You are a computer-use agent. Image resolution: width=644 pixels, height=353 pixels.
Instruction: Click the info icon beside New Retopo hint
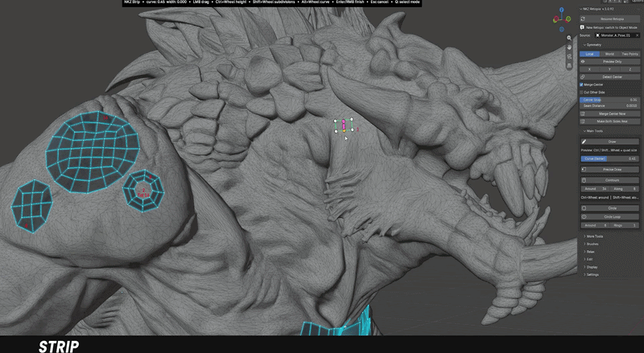582,27
